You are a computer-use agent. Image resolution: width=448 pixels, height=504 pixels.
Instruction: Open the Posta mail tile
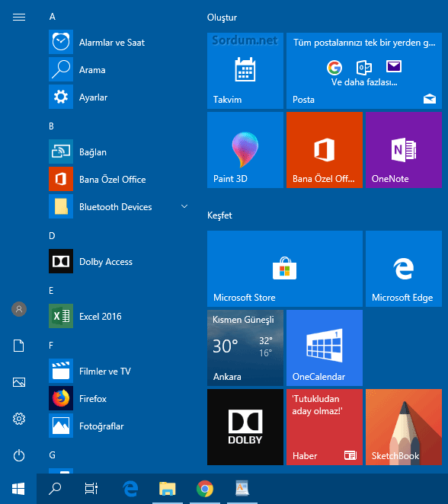pyautogui.click(x=364, y=71)
